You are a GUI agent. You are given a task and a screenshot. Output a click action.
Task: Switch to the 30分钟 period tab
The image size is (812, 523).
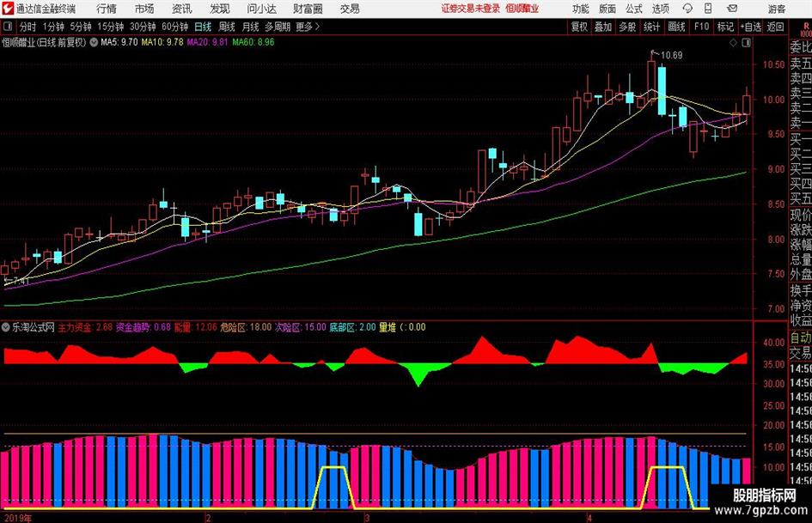coord(143,27)
